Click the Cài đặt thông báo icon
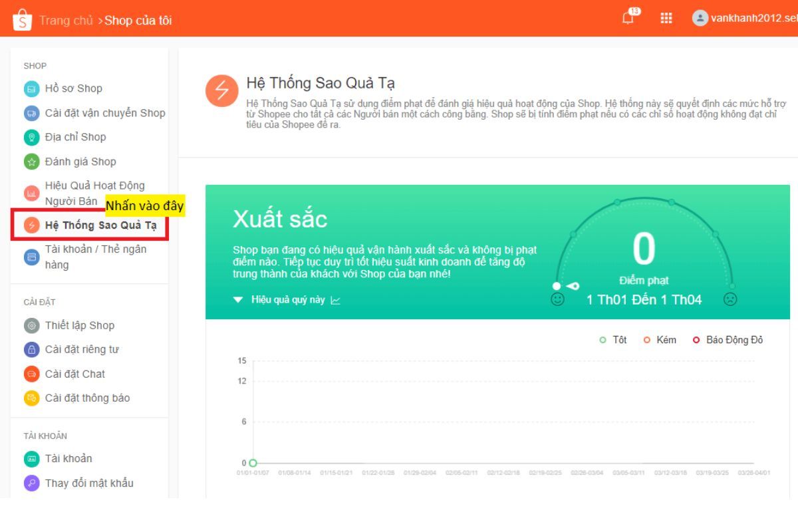 [32, 398]
